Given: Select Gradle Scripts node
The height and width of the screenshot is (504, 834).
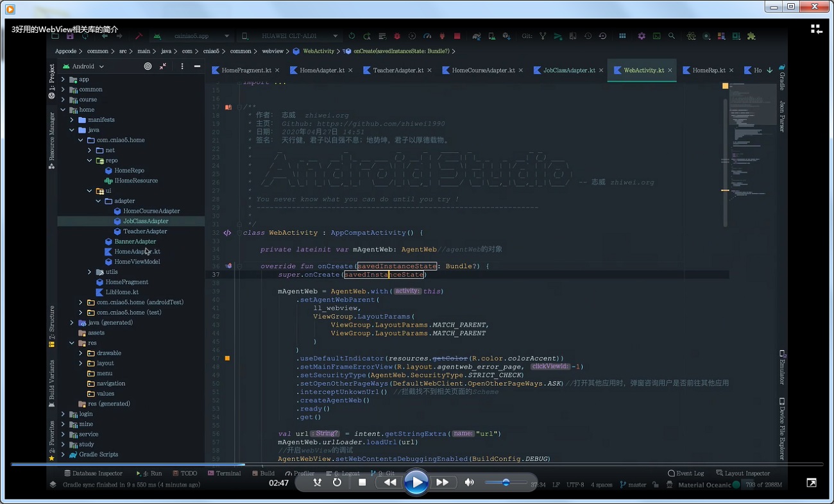Looking at the screenshot, I should [94, 454].
